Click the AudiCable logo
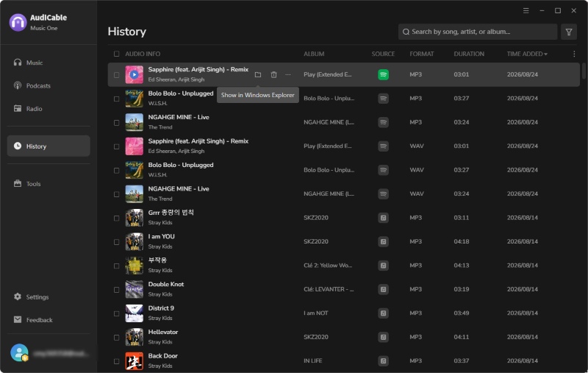The height and width of the screenshot is (373, 588). tap(18, 23)
